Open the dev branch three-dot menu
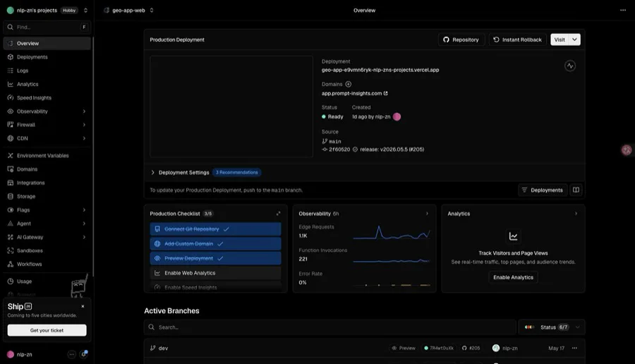This screenshot has width=635, height=364. point(574,348)
